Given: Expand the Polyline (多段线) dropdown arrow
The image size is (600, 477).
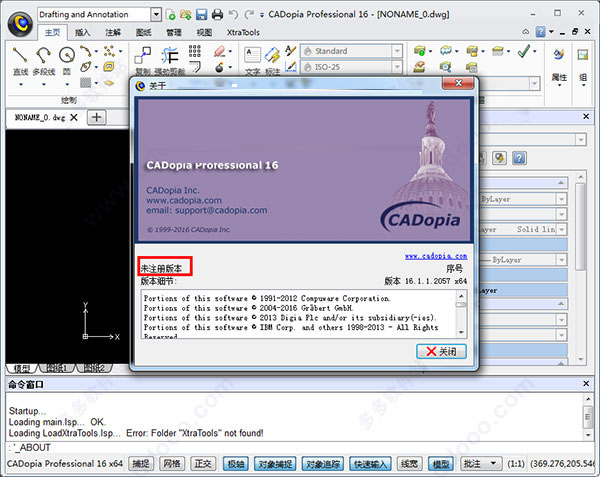Looking at the screenshot, I should click(x=44, y=84).
